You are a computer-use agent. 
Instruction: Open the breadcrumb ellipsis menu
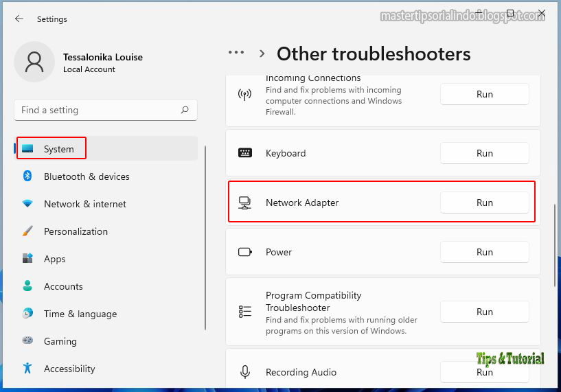[236, 53]
